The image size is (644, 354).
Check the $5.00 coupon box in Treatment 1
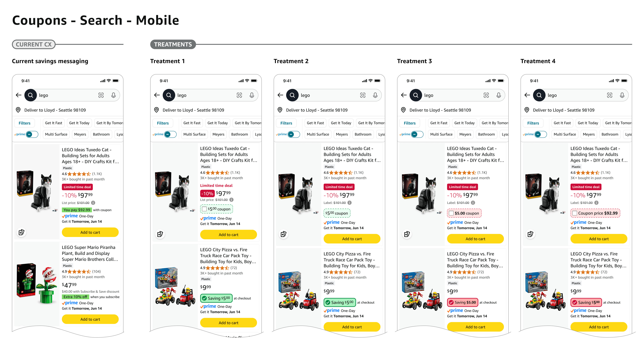pyautogui.click(x=204, y=209)
